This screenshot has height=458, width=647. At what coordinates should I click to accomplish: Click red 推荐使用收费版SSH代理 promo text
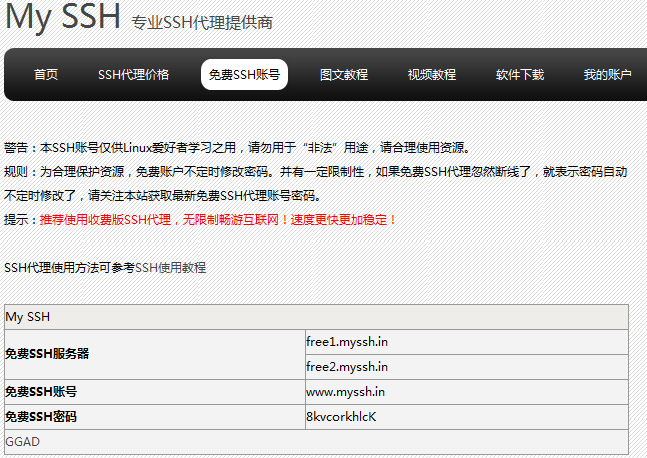pos(218,220)
